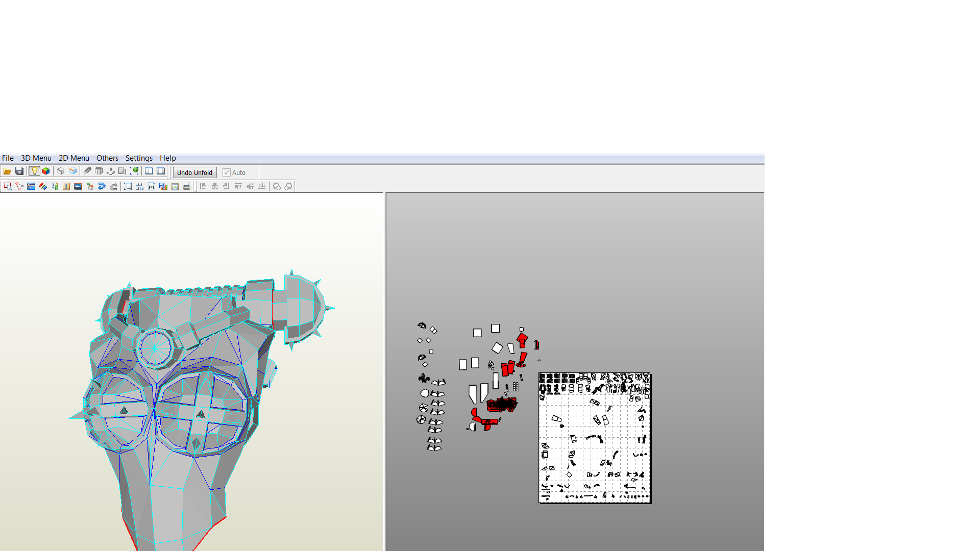980x551 pixels.
Task: Open the 3D Menu
Action: (36, 158)
